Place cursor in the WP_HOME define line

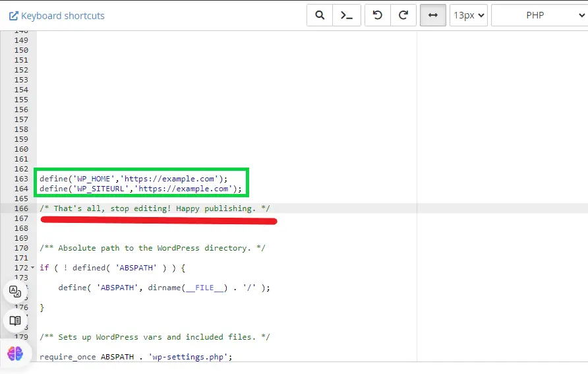(133, 179)
